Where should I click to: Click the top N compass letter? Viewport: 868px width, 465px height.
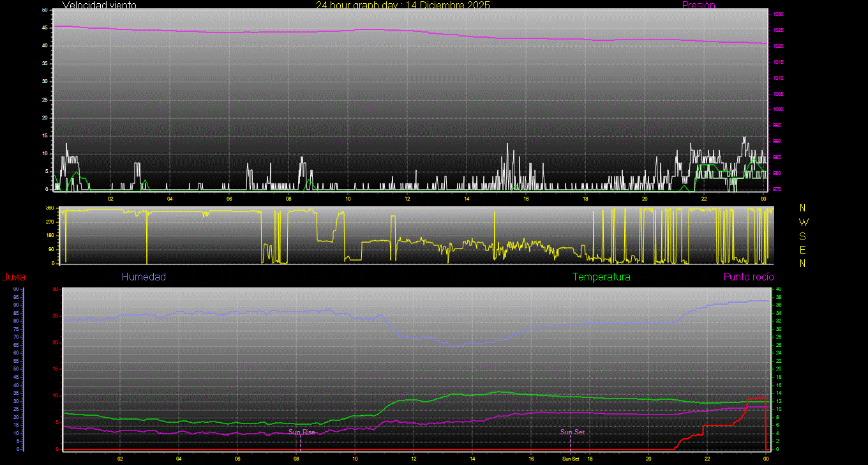coord(802,208)
